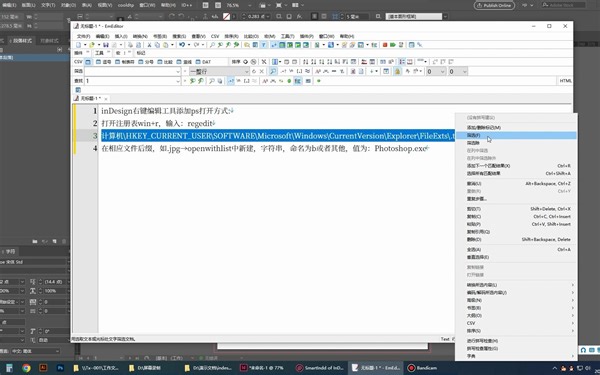This screenshot has height=375, width=600.
Task: Click the blue Undo arrow icon
Action: (x=182, y=45)
